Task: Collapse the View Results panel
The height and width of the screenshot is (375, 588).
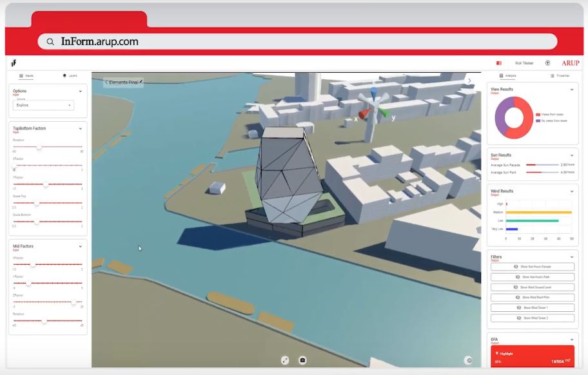Action: [x=571, y=90]
